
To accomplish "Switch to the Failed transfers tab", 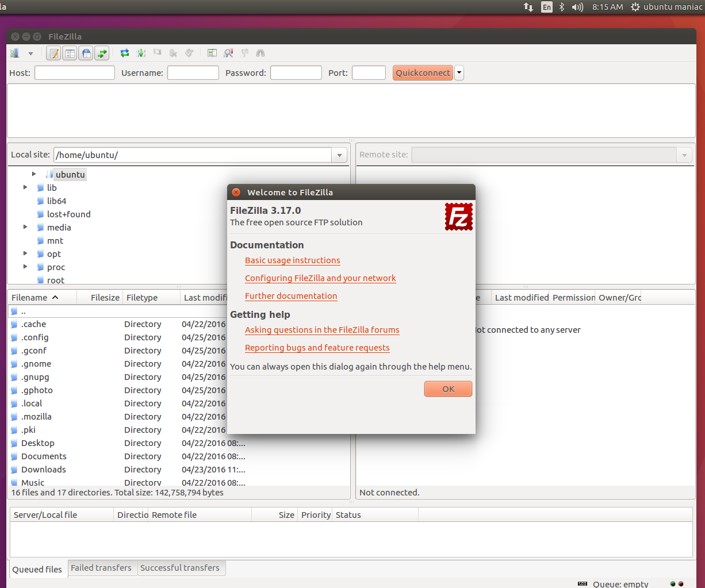I will point(101,568).
